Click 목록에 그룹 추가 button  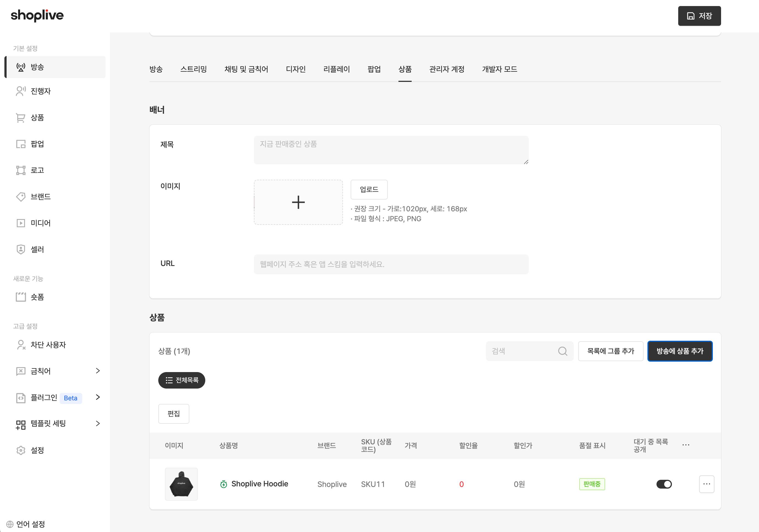click(x=610, y=351)
